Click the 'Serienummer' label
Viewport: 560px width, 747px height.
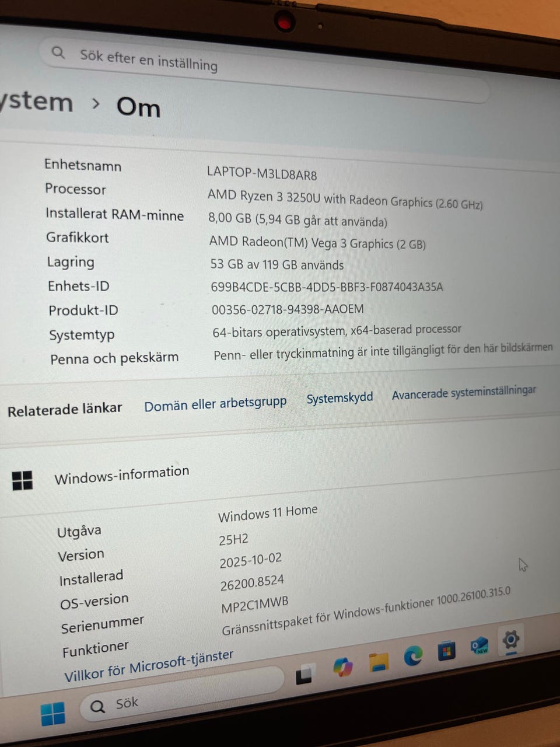103,624
